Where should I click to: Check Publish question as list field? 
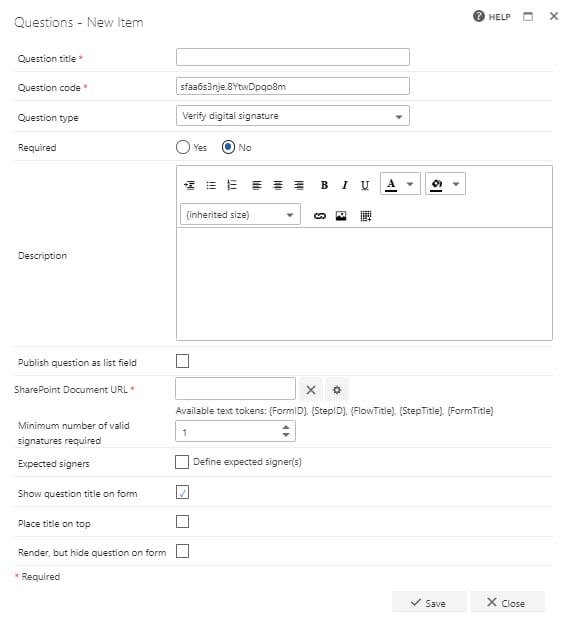182,361
